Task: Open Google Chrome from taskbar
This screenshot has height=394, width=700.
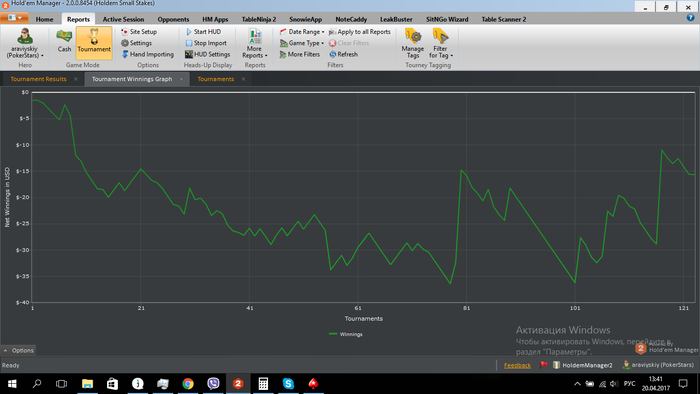Action: tap(188, 384)
